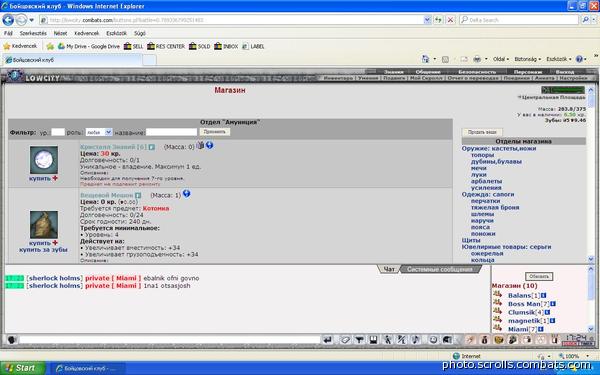
Task: Click inside the chat message input field
Action: coord(170,340)
